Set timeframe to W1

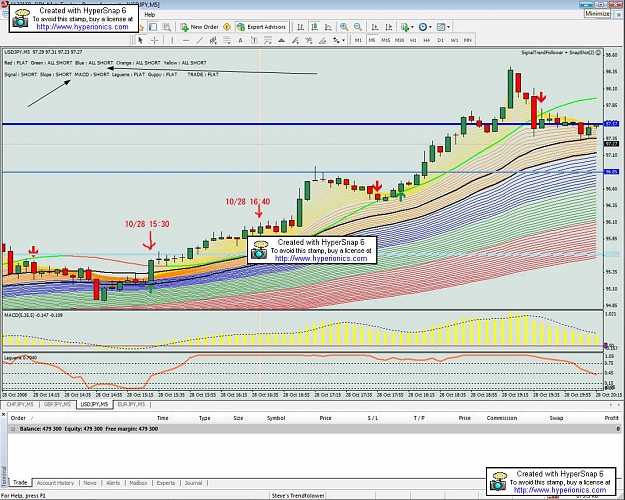454,40
